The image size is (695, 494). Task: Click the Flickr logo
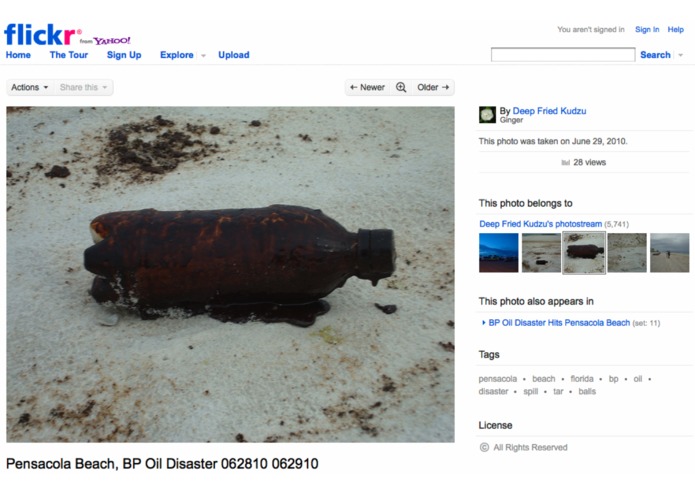[x=43, y=34]
